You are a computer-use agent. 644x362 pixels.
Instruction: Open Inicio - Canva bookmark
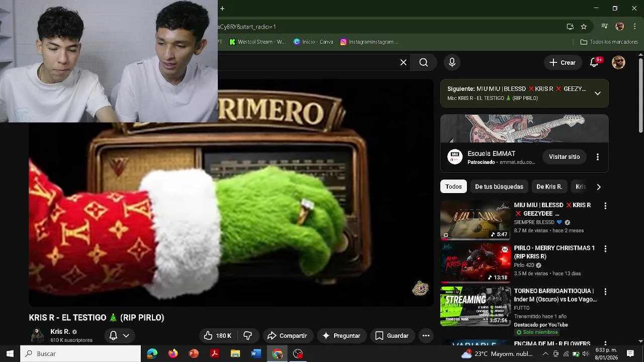point(313,42)
